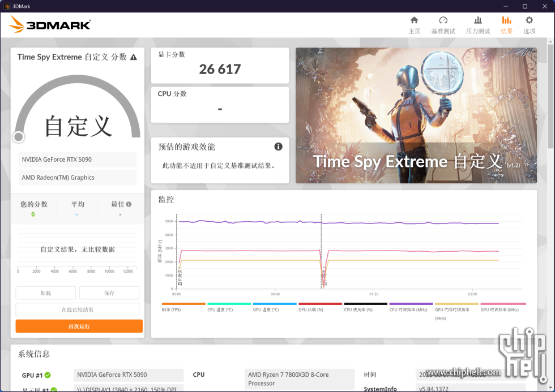
Task: Click the info icon in 预估的游戏效能 panel
Action: (278, 147)
